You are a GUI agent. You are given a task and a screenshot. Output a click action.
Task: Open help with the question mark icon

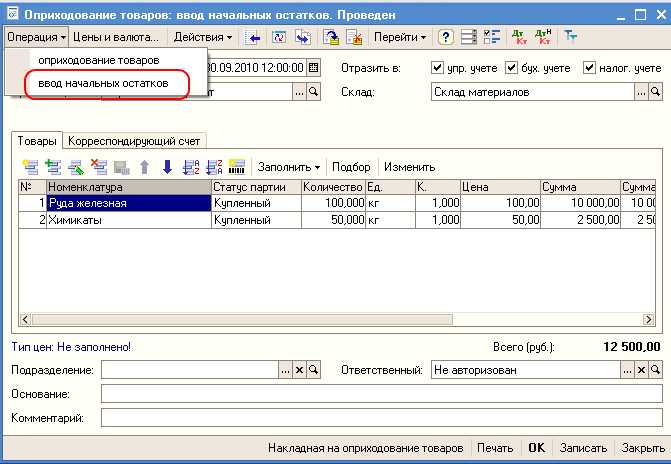tap(445, 38)
